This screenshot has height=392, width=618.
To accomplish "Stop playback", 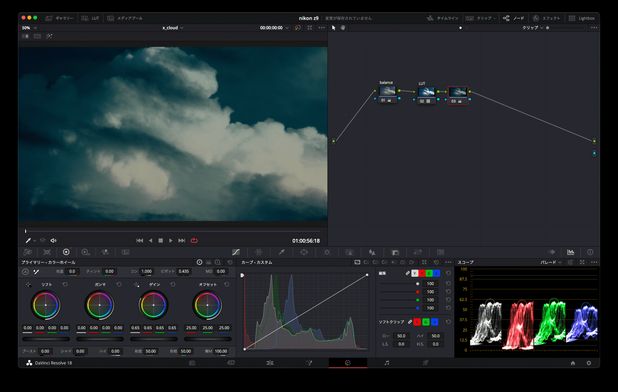I will pos(160,240).
